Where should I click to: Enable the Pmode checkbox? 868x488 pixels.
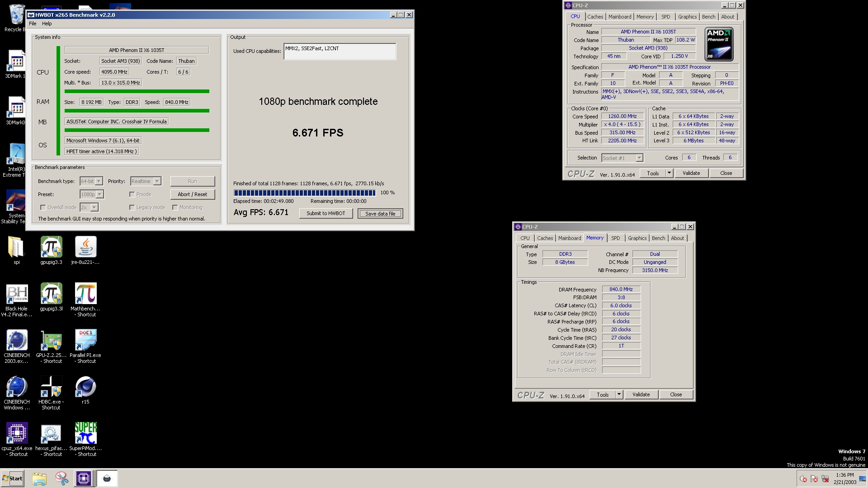[132, 194]
